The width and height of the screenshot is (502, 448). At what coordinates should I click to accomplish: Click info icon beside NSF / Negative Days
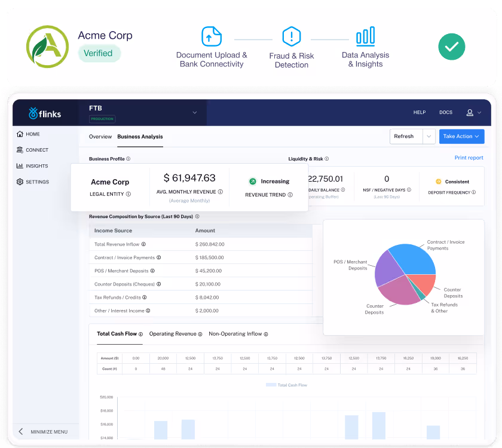409,190
